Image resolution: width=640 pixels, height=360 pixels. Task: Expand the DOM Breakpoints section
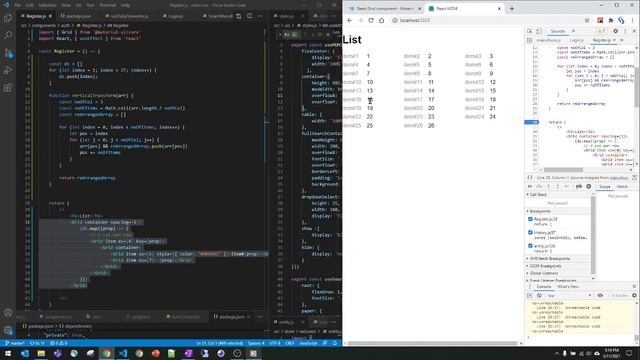[x=545, y=266]
